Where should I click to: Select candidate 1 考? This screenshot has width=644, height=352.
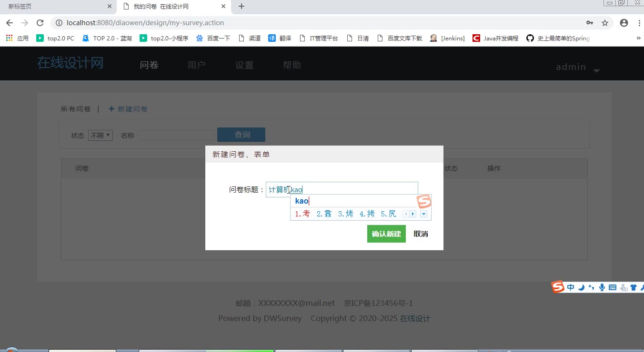302,214
